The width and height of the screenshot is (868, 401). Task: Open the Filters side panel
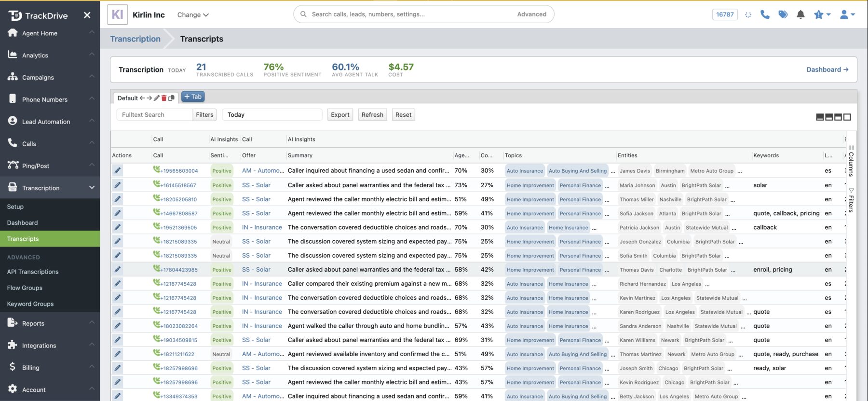click(851, 200)
